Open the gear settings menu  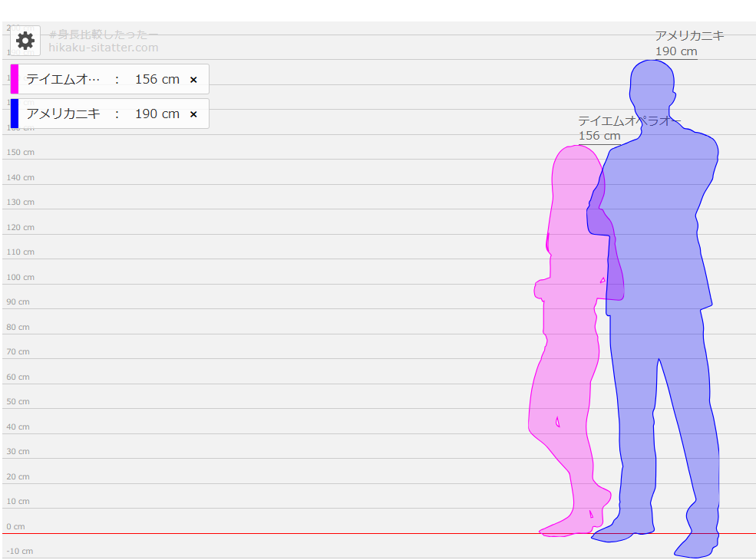tap(25, 41)
